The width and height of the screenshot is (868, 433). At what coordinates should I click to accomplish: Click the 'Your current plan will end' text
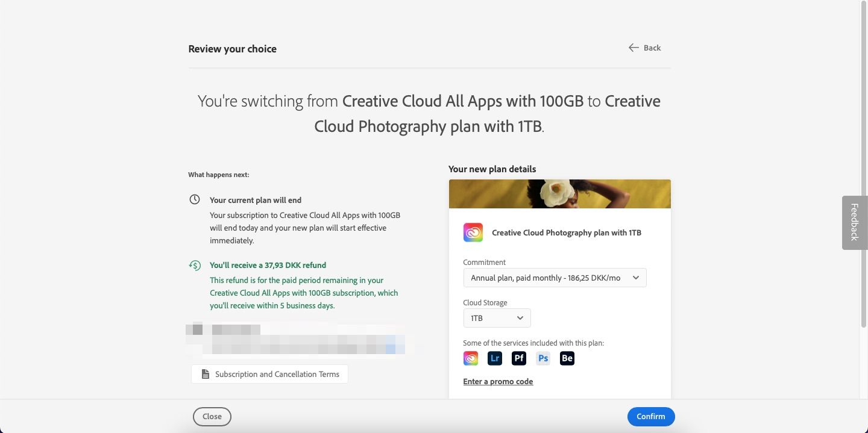256,200
